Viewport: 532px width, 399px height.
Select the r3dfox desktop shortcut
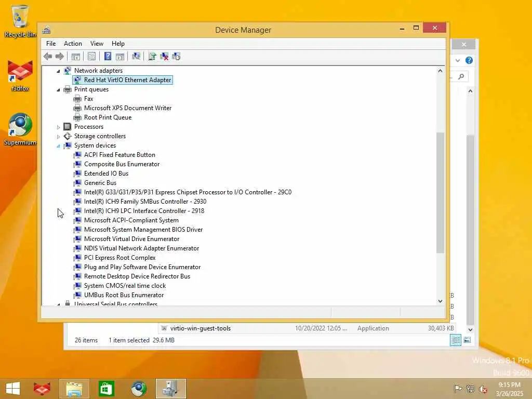pyautogui.click(x=20, y=76)
